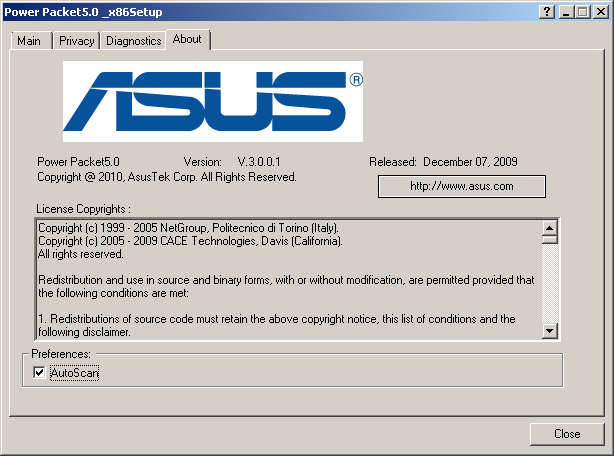Click the ASUS logo image
The width and height of the screenshot is (614, 456).
pyautogui.click(x=213, y=101)
